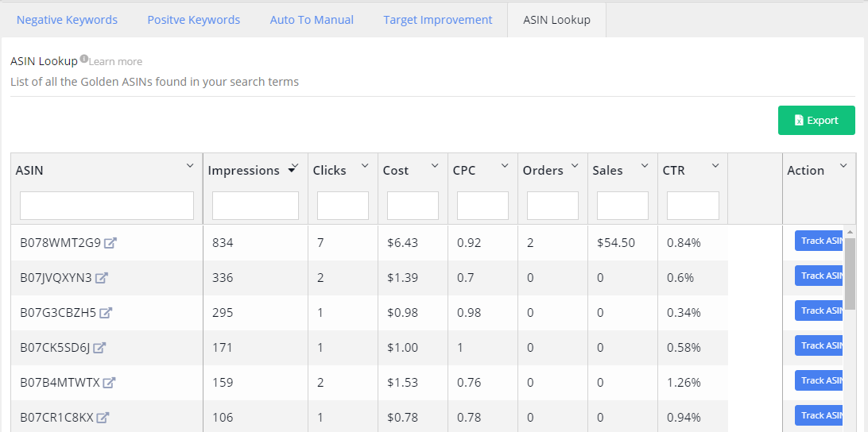Image resolution: width=868 pixels, height=432 pixels.
Task: Click the Impressions descending sort arrow
Action: point(291,171)
